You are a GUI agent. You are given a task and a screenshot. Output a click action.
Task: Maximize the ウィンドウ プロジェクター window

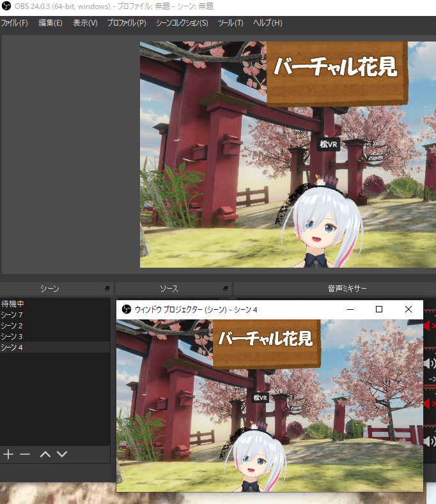[379, 309]
